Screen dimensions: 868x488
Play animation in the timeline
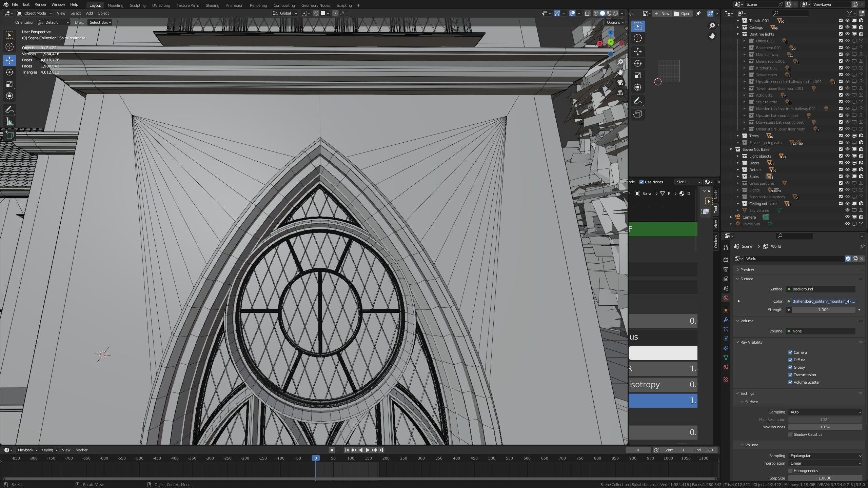(x=367, y=450)
